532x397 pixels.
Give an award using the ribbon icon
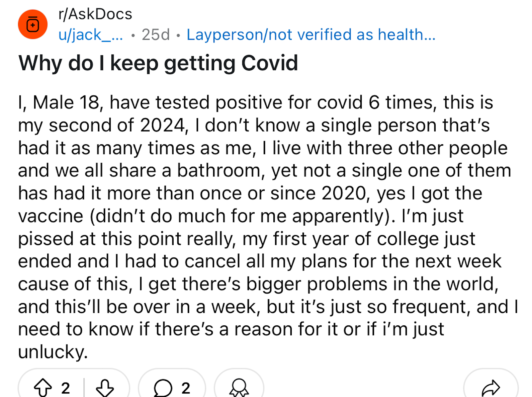tap(239, 388)
